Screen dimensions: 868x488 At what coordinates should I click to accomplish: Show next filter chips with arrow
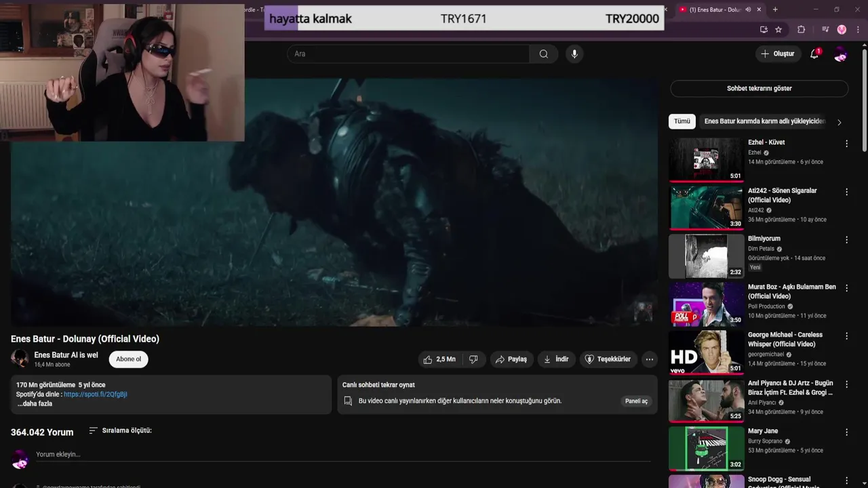[839, 122]
